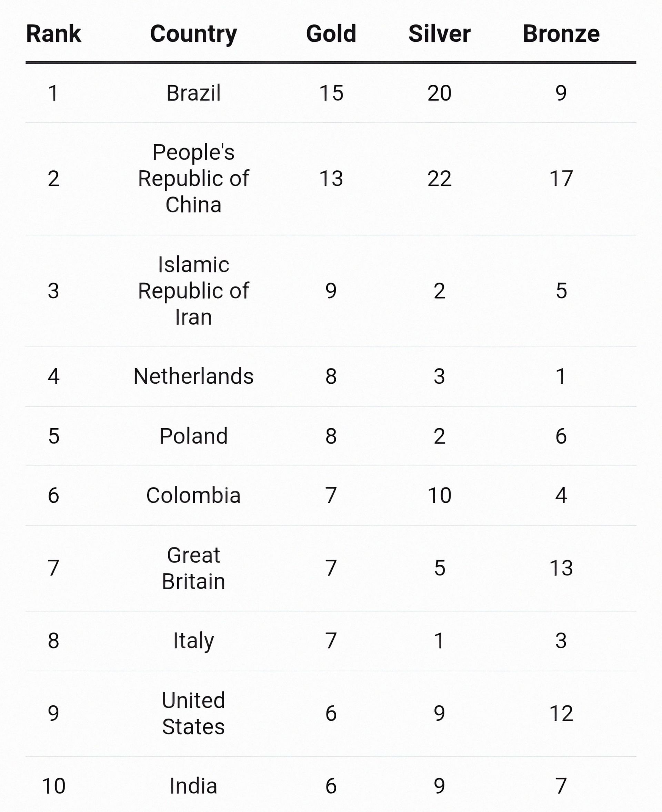Open People's Republic of China entry

point(193,179)
